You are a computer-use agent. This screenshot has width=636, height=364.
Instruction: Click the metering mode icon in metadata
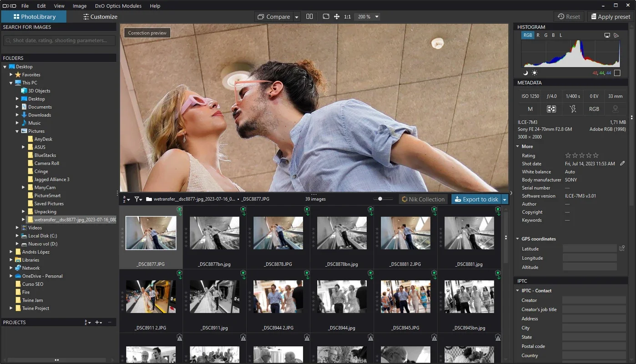(551, 109)
